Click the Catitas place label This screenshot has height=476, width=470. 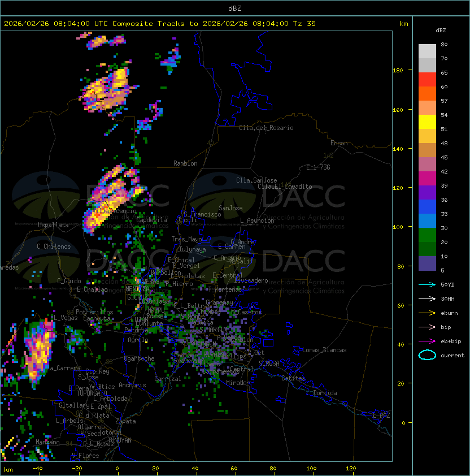click(293, 378)
